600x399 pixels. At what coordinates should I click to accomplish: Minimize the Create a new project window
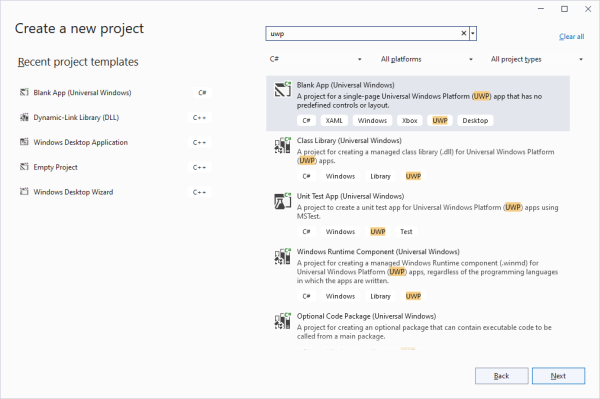tap(541, 9)
